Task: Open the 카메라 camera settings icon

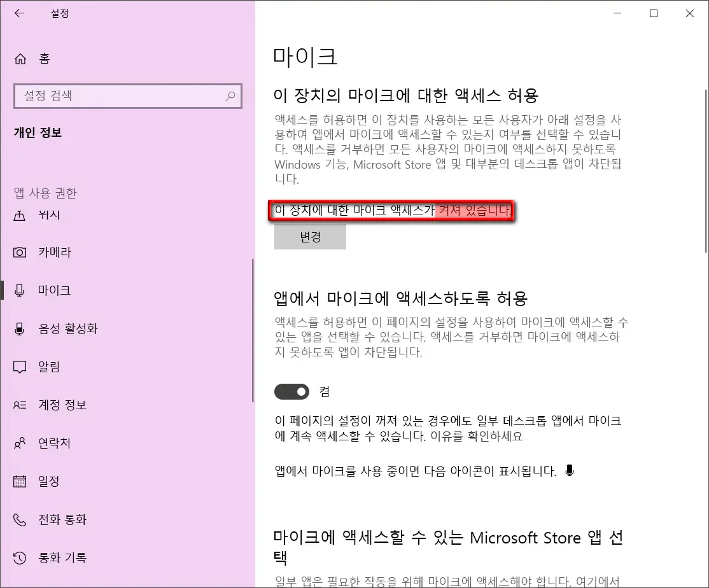Action: coord(21,252)
